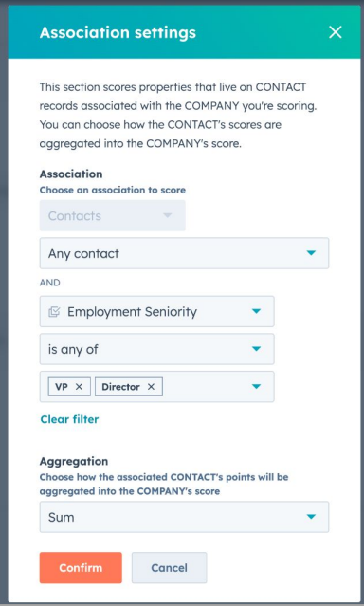The width and height of the screenshot is (364, 606).
Task: Click the Employment Seniority property type icon
Action: (x=54, y=311)
